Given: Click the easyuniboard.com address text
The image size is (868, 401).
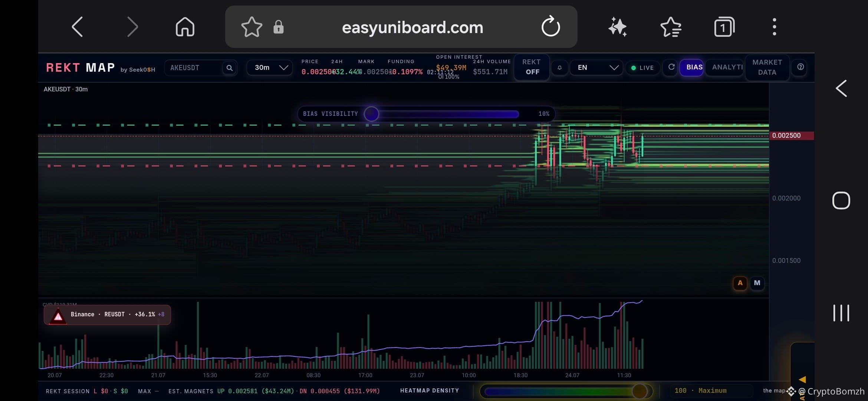Looking at the screenshot, I should pos(412,27).
